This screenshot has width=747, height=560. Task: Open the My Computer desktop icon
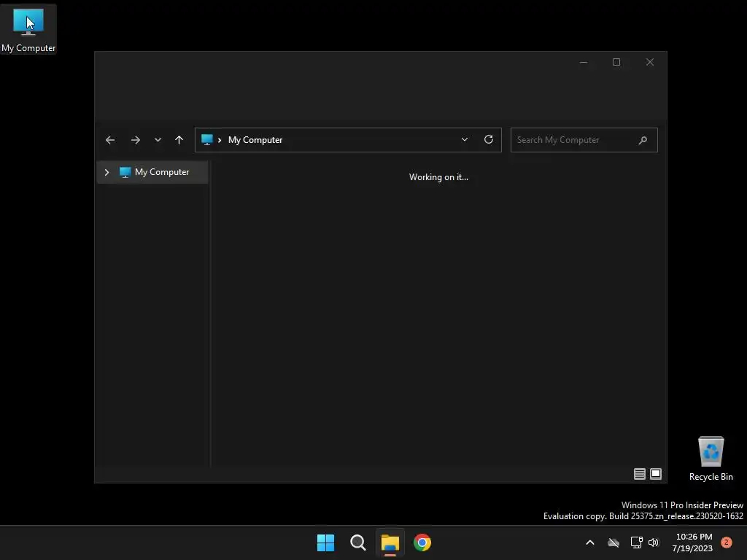(x=28, y=29)
